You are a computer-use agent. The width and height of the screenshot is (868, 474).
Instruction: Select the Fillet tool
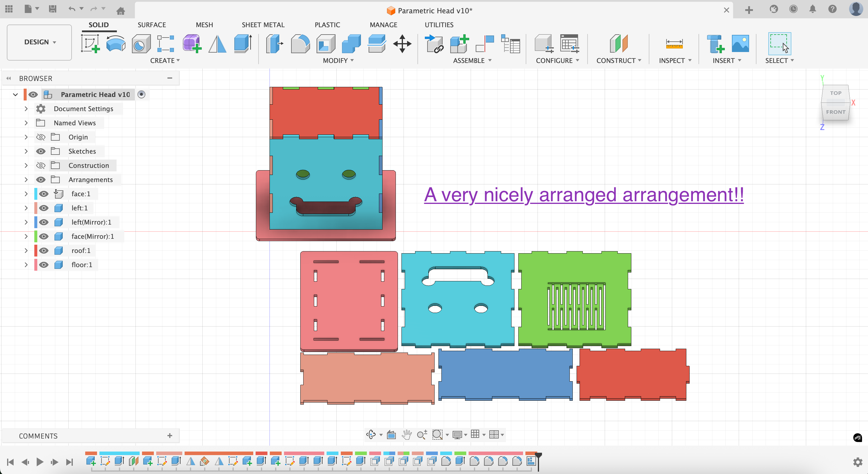tap(300, 44)
